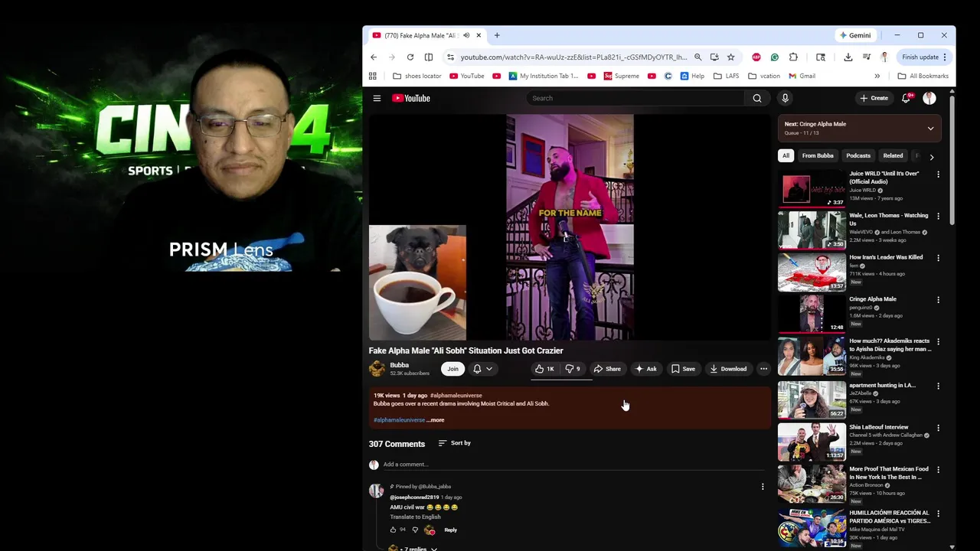Expand the 7 replies thread
The width and height of the screenshot is (980, 551).
[x=413, y=548]
